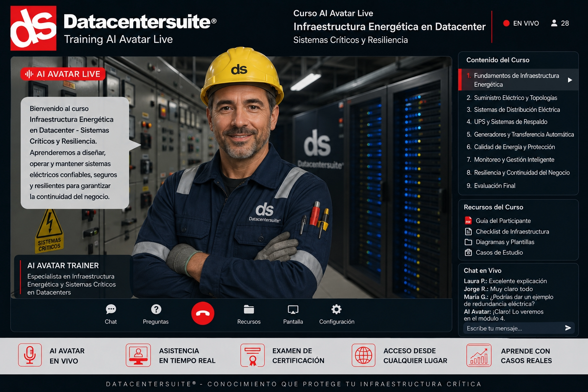Viewport: 588px width, 392px height.
Task: Click Jorge R.'s chat message
Action: click(498, 289)
